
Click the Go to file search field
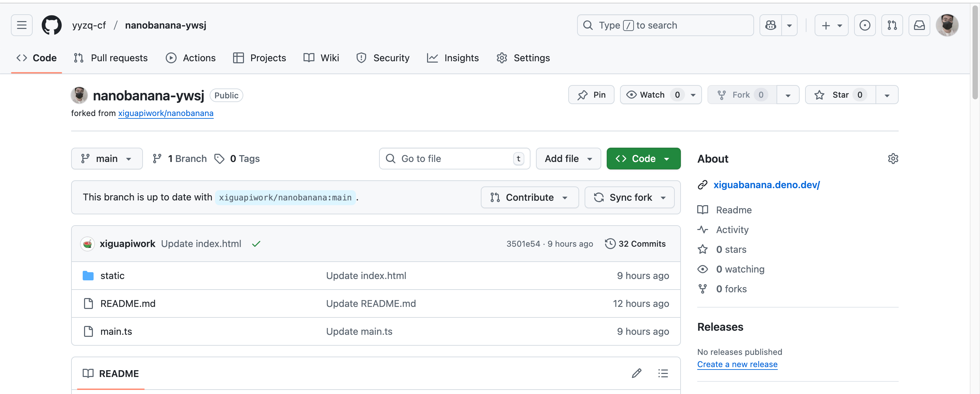tap(449, 159)
